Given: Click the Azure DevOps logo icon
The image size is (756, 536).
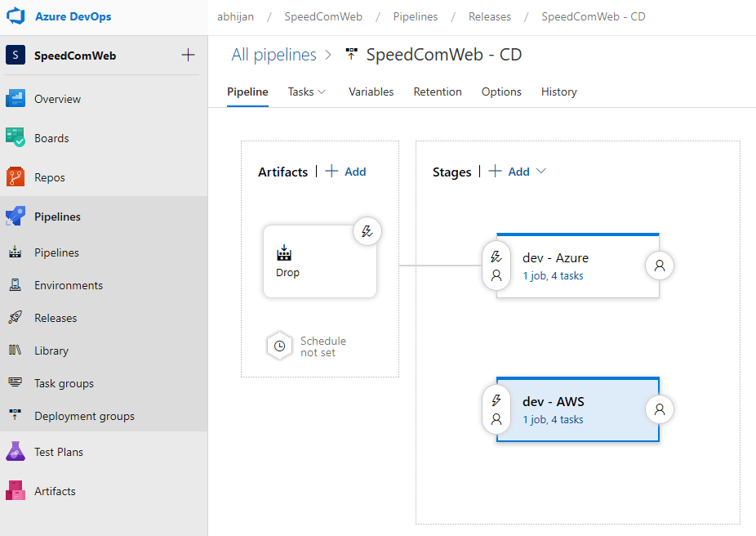Looking at the screenshot, I should pyautogui.click(x=16, y=16).
